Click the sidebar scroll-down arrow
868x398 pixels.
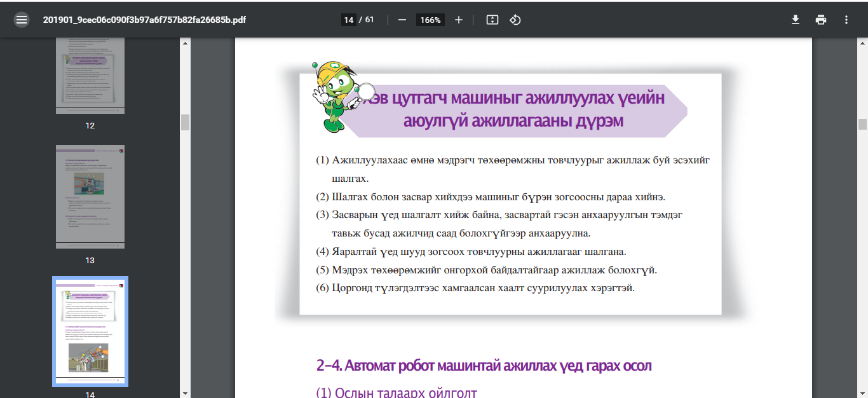coord(185,393)
